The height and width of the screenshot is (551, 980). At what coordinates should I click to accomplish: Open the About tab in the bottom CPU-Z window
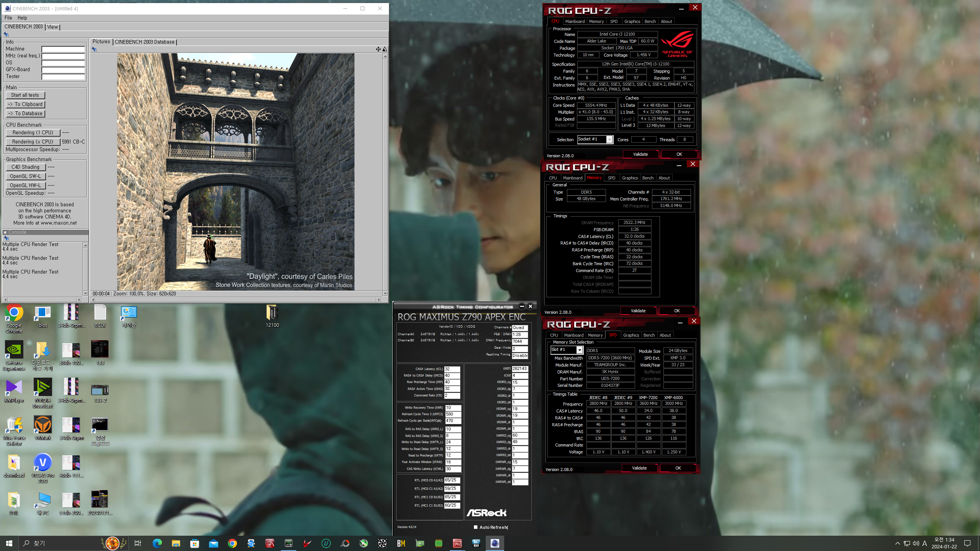click(x=665, y=335)
